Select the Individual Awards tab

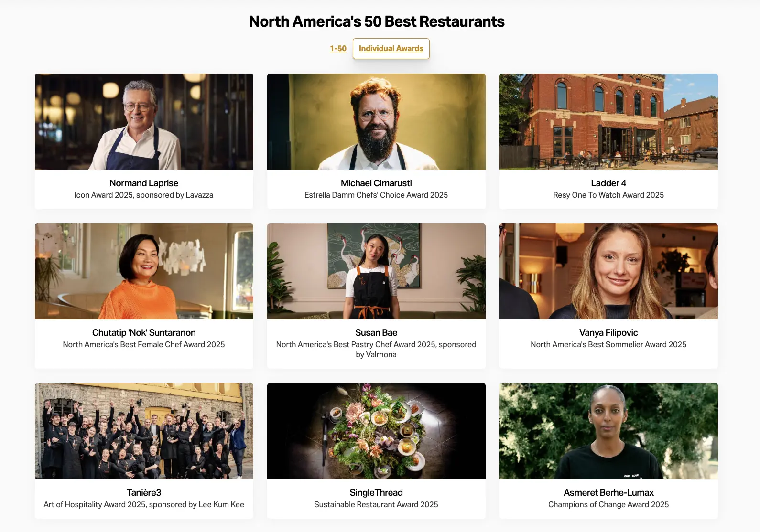point(391,48)
